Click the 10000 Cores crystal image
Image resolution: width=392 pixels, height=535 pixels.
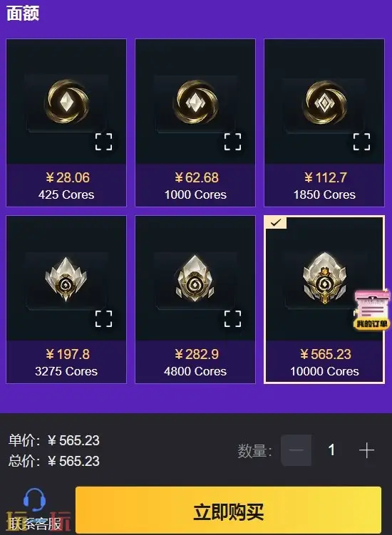tap(324, 279)
